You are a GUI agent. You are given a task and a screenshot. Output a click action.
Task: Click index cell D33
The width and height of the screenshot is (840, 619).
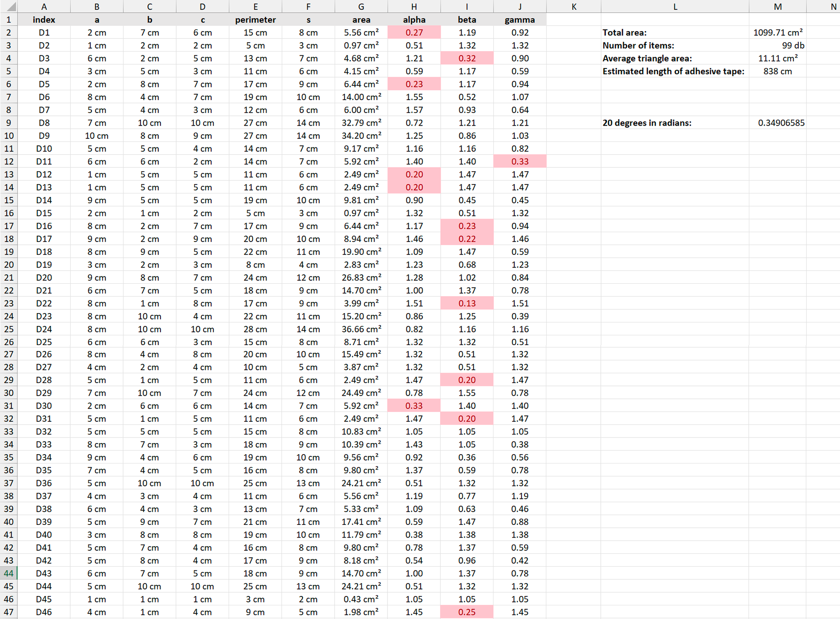point(44,444)
